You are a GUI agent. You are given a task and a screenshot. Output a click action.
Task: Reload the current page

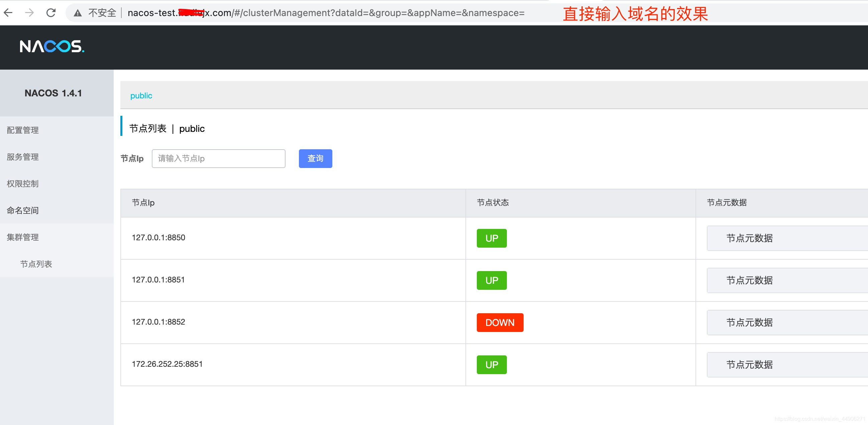point(51,13)
